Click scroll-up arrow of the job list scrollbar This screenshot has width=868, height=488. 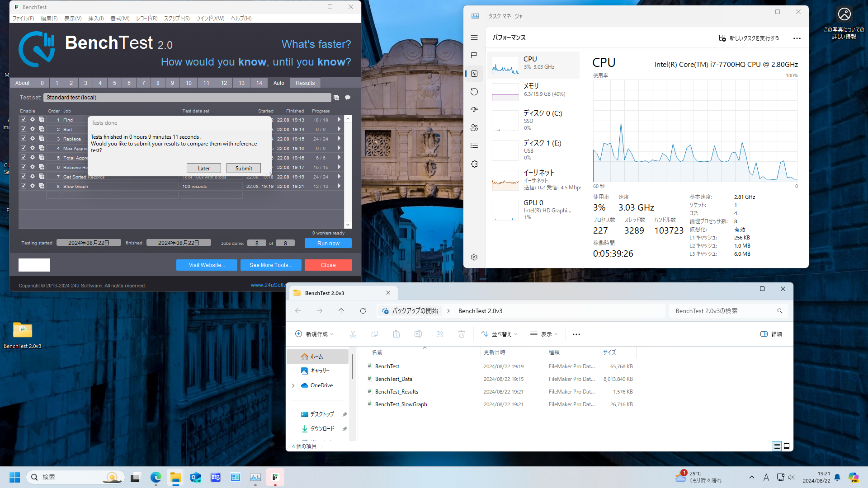[x=348, y=118]
